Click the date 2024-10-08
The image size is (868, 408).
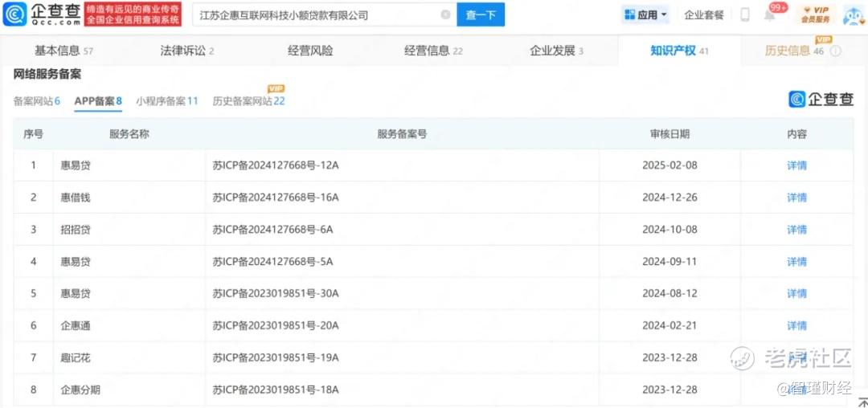pos(669,230)
